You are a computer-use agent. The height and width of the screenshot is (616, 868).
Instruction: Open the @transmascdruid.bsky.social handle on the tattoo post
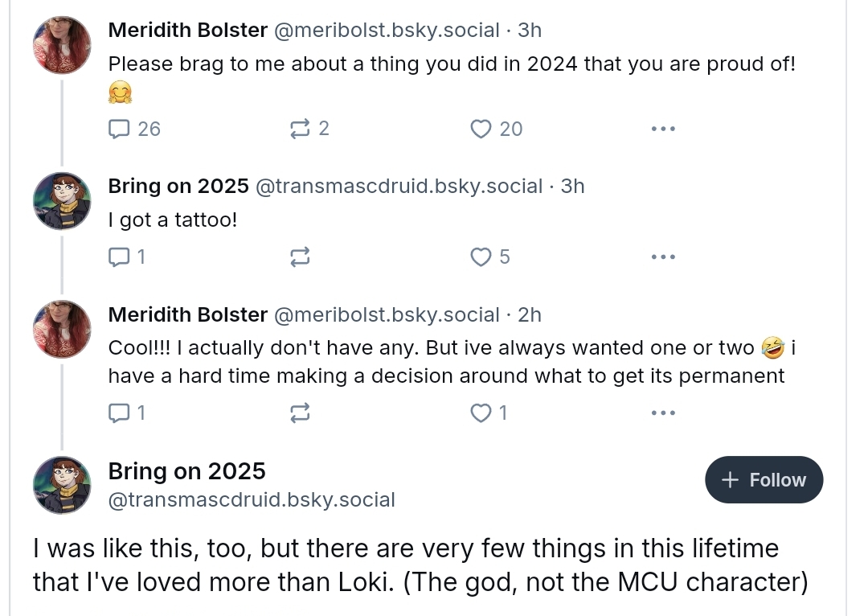tap(399, 186)
